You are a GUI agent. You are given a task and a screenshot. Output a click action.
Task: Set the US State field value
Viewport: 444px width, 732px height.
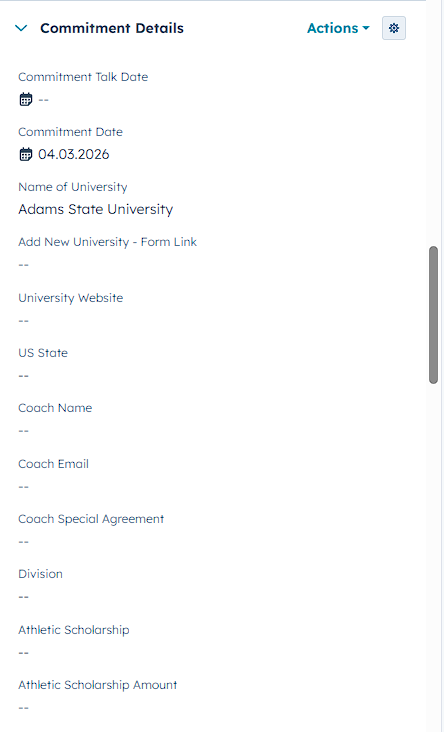tap(23, 376)
